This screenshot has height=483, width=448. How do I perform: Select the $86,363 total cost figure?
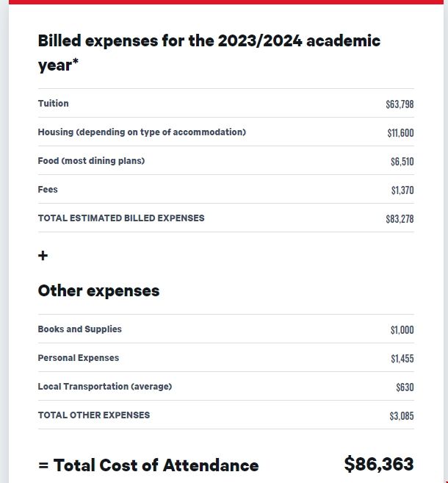tap(378, 464)
